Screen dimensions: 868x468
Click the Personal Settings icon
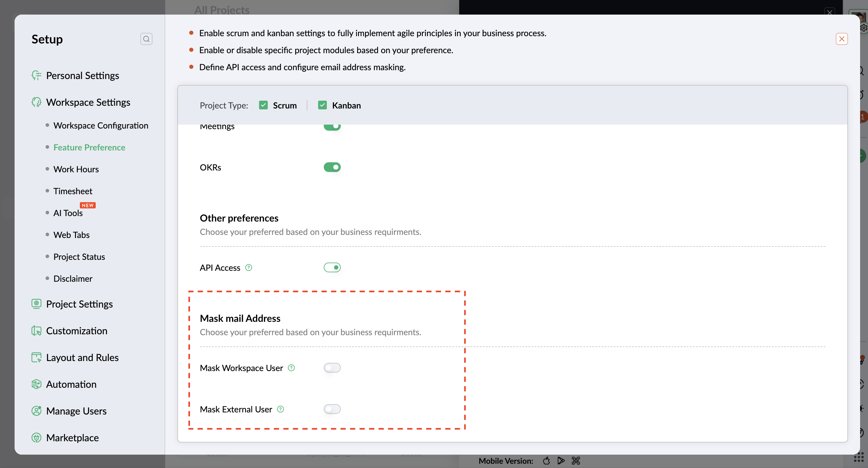[36, 75]
